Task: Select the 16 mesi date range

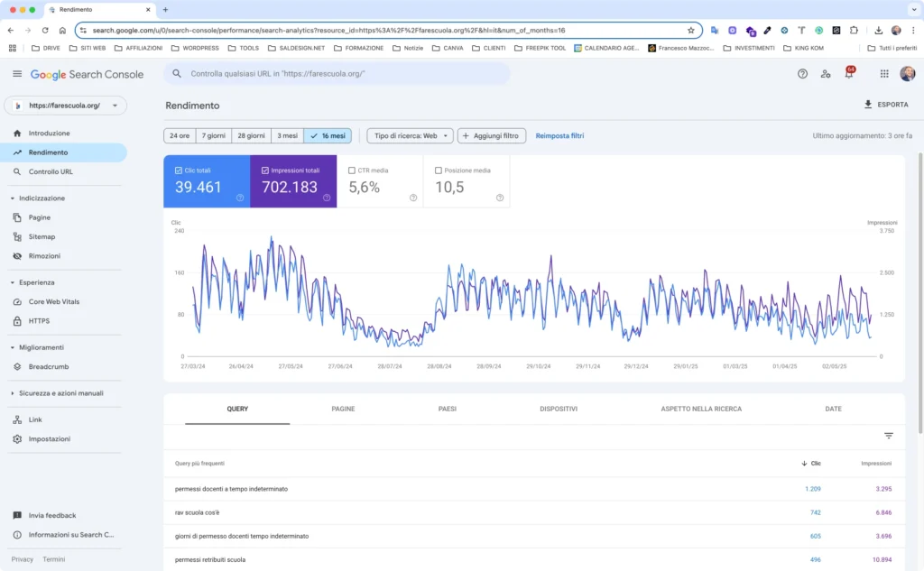Action: (x=328, y=135)
